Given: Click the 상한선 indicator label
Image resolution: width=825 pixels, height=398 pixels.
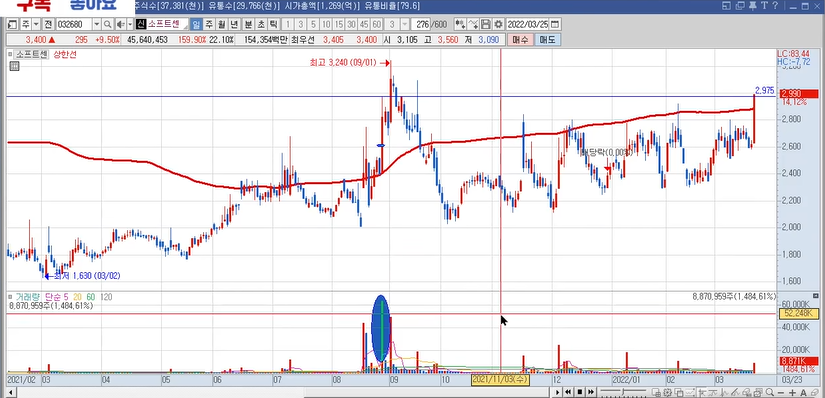Looking at the screenshot, I should point(65,54).
